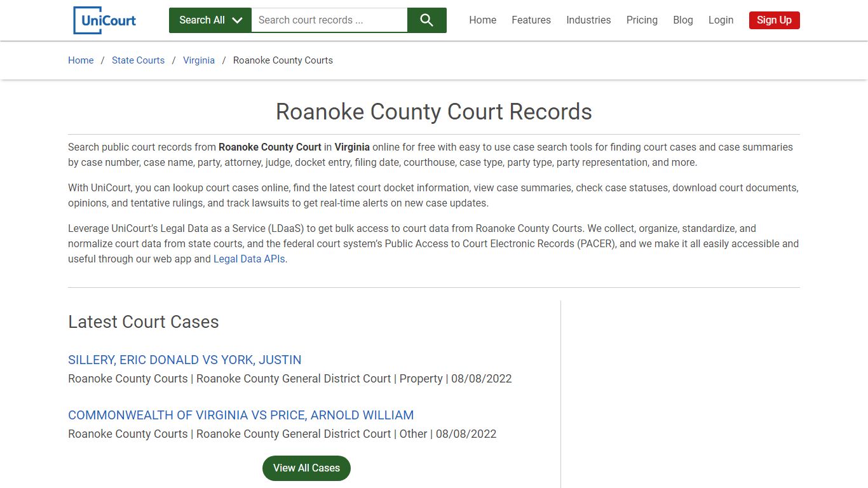Click the green magnifier search button
The height and width of the screenshot is (488, 868).
pos(427,20)
